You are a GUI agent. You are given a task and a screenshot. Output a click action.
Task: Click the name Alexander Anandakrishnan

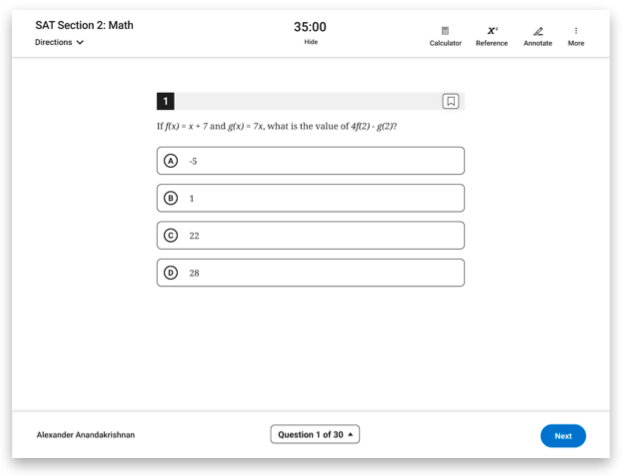[85, 436]
